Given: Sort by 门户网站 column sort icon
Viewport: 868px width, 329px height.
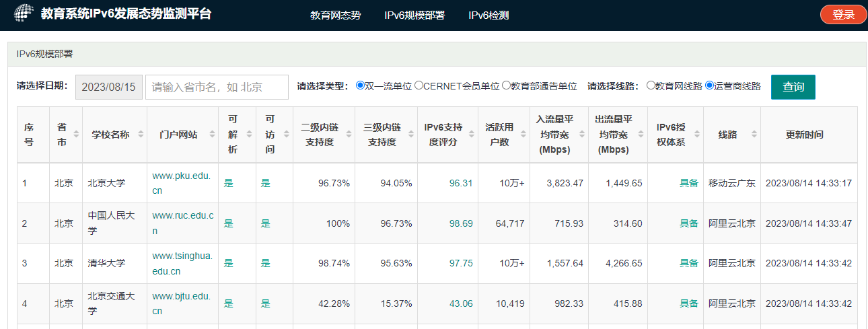Looking at the screenshot, I should click(x=212, y=135).
